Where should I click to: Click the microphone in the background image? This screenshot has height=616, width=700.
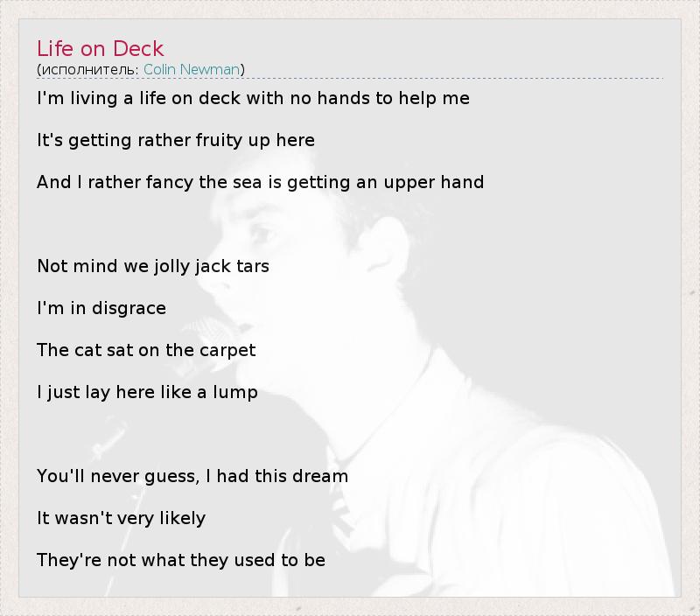click(x=208, y=331)
